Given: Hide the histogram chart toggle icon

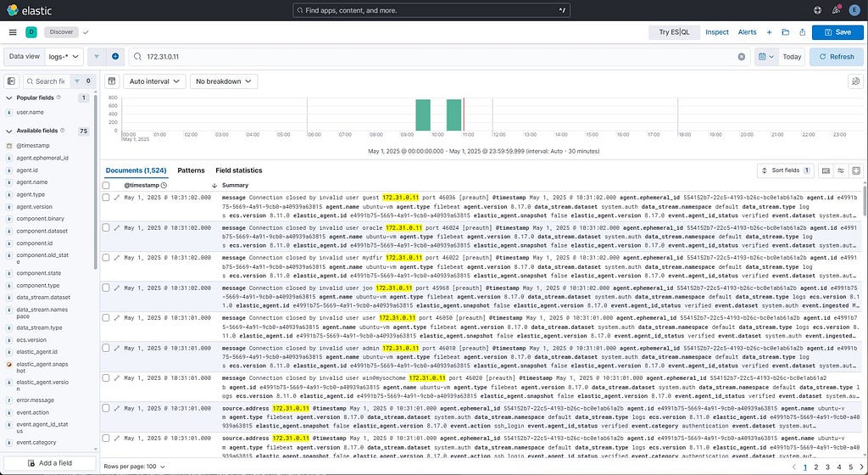Looking at the screenshot, I should pyautogui.click(x=112, y=81).
